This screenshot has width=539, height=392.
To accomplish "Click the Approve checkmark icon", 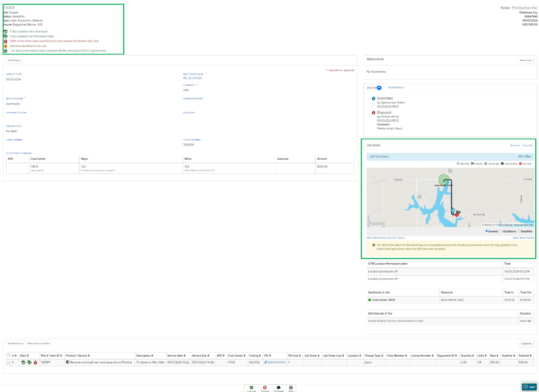I will 252,388.
